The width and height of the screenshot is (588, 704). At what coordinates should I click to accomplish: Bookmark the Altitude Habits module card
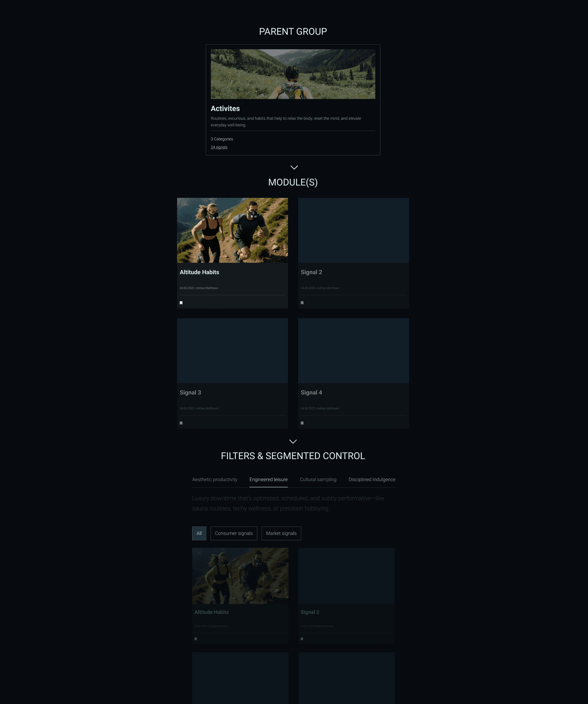click(181, 303)
